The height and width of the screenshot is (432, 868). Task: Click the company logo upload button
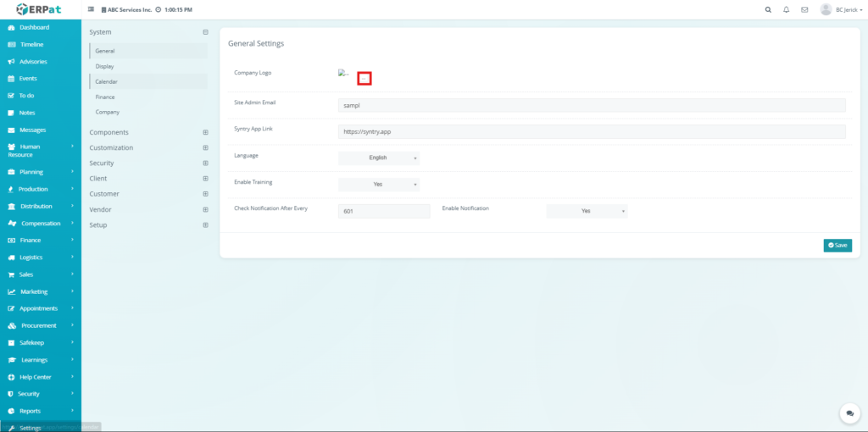click(x=364, y=79)
